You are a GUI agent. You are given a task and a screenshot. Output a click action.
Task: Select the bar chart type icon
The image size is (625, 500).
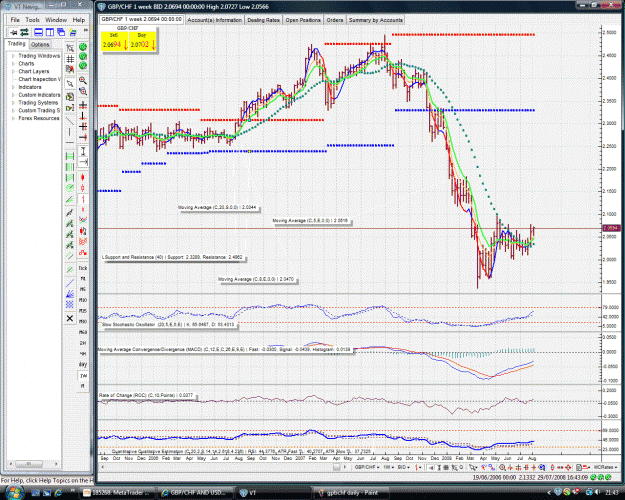(83, 199)
